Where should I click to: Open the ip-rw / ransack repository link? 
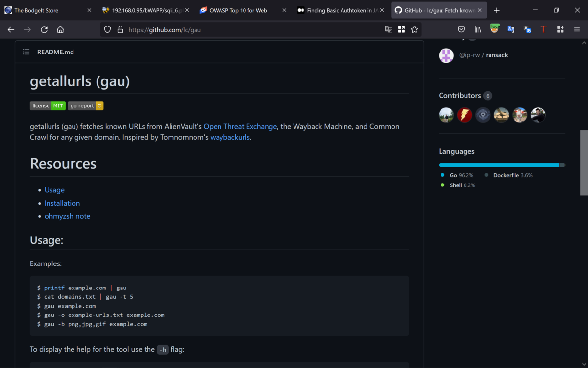click(x=483, y=55)
